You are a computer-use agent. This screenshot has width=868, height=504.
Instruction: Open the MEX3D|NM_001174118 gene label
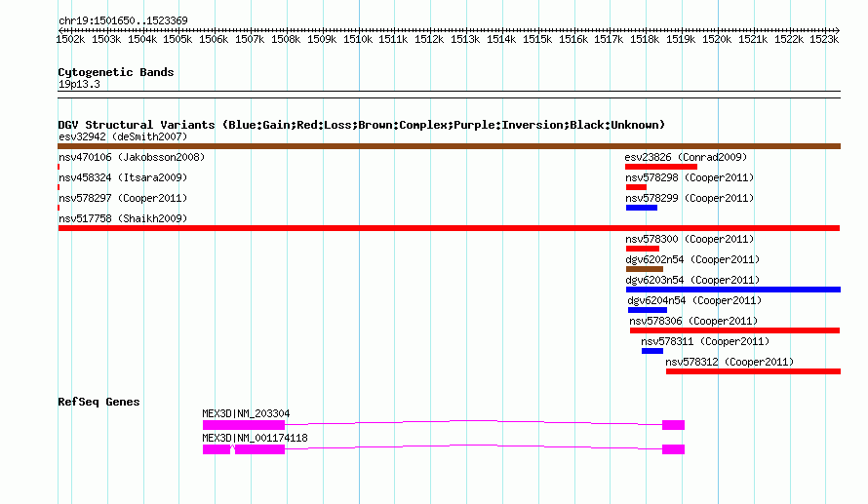tap(255, 438)
